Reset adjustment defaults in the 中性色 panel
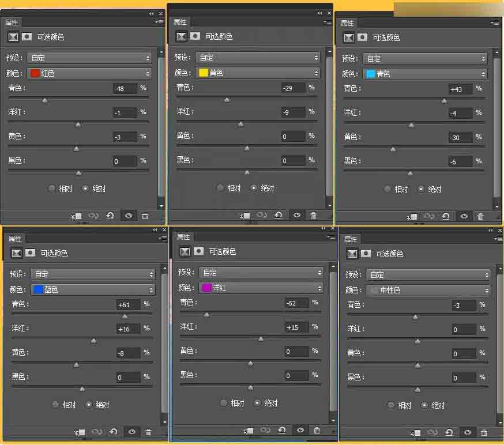This screenshot has width=504, height=445. point(449,432)
